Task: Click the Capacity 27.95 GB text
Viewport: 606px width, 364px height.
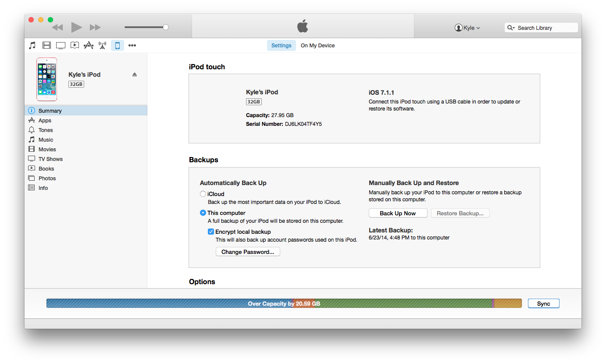Action: click(x=270, y=115)
